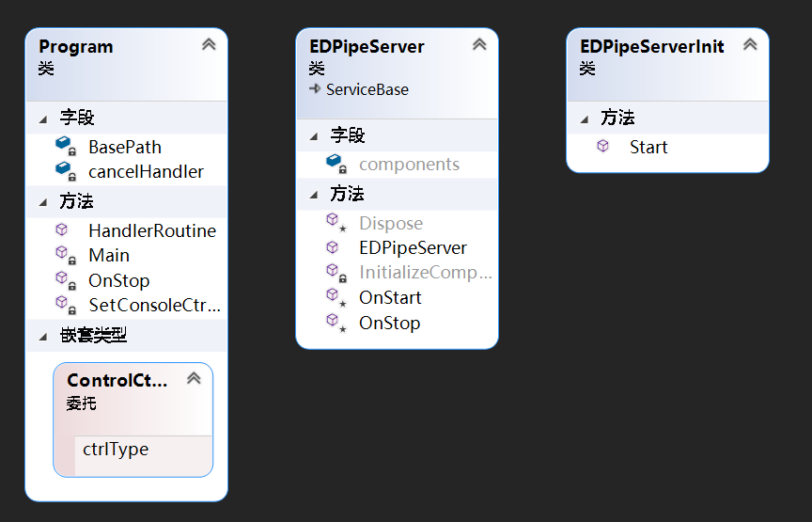This screenshot has width=812, height=522.
Task: Collapse the EDPipeServerInit class box
Action: point(750,44)
